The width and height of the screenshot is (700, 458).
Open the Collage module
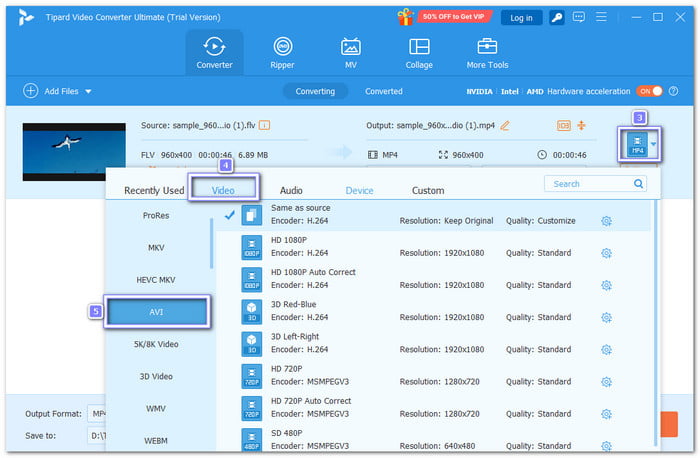click(419, 53)
